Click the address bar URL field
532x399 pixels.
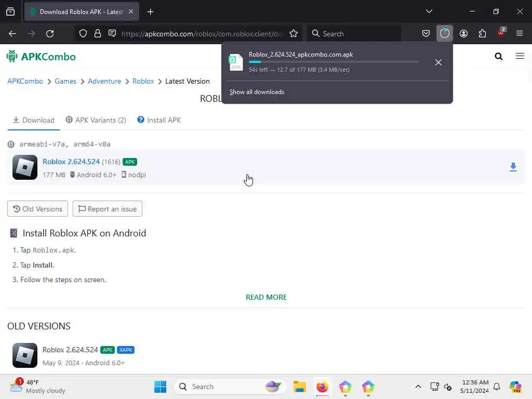(202, 34)
